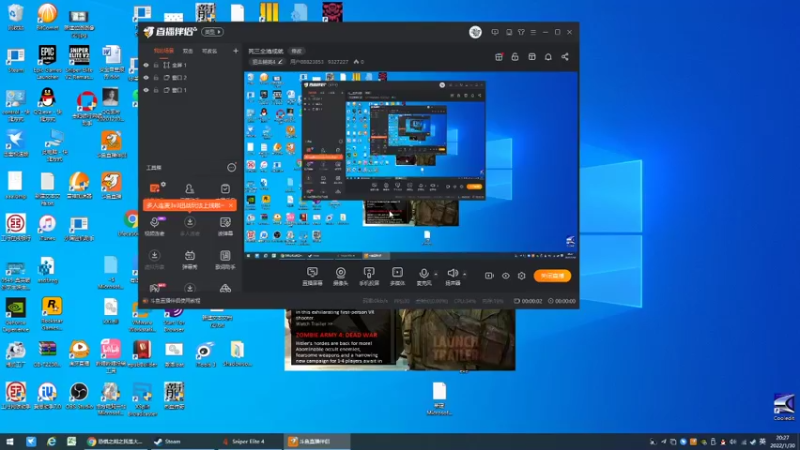Open the mode pill beside the app logo

click(x=212, y=32)
